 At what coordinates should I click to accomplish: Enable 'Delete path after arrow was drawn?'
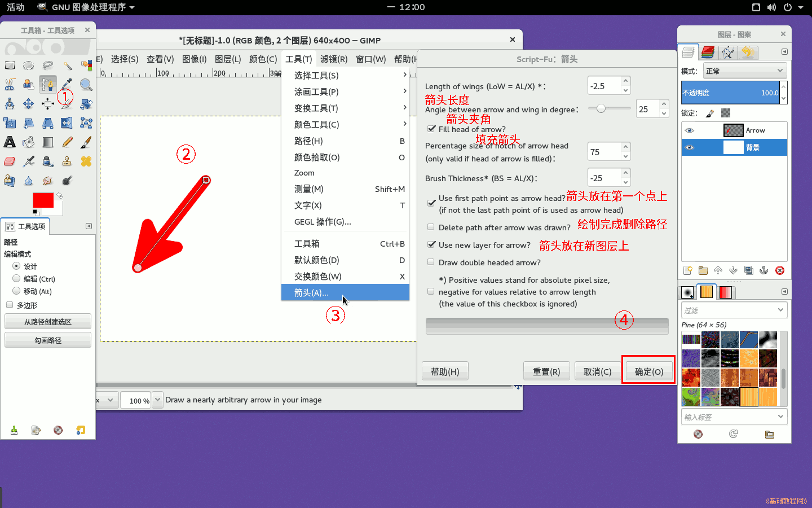(431, 227)
